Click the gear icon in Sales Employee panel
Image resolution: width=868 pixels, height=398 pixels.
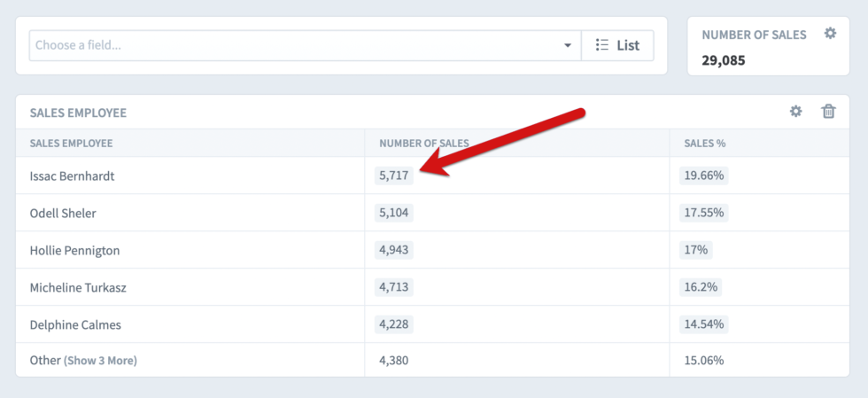(x=796, y=112)
